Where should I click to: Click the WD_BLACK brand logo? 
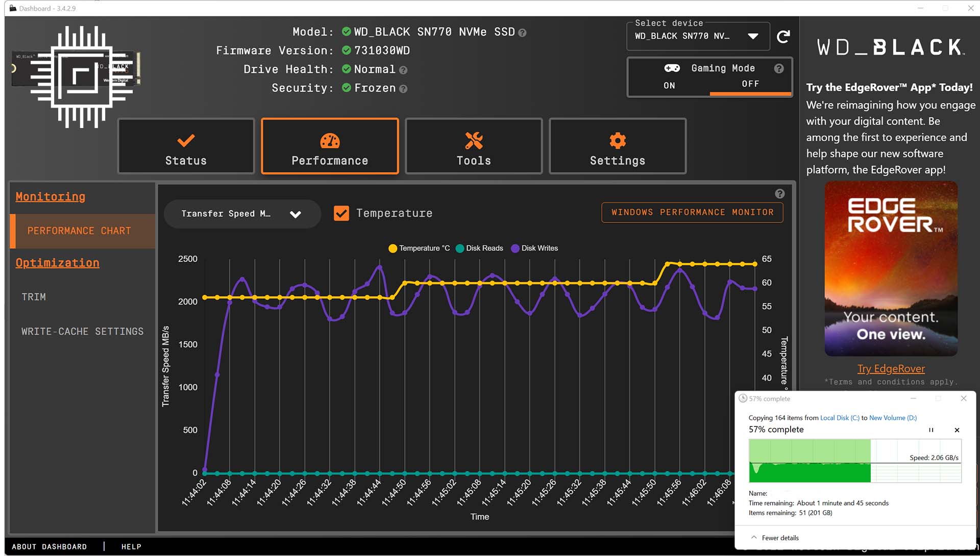point(890,47)
